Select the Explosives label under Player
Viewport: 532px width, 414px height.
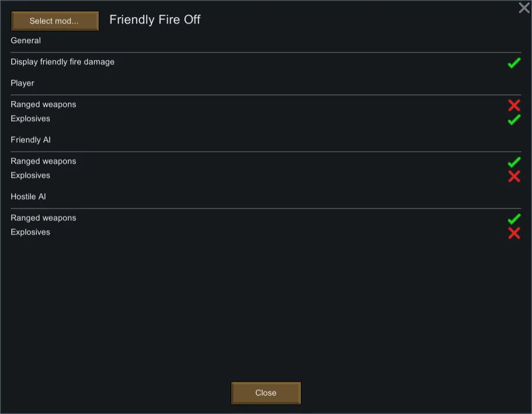click(x=30, y=119)
